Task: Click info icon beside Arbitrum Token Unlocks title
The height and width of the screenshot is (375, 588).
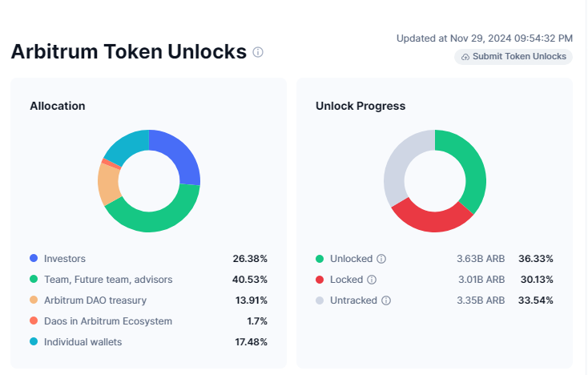Action: click(x=258, y=52)
